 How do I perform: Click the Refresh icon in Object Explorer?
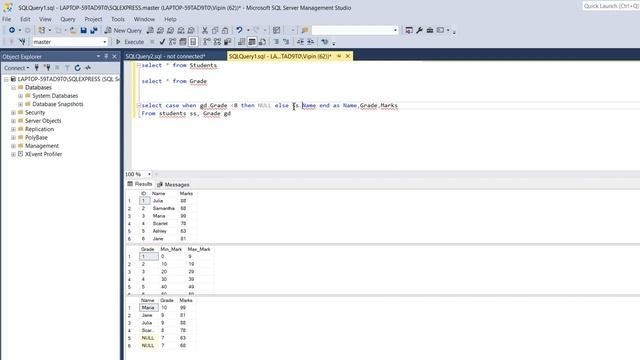pos(78,68)
